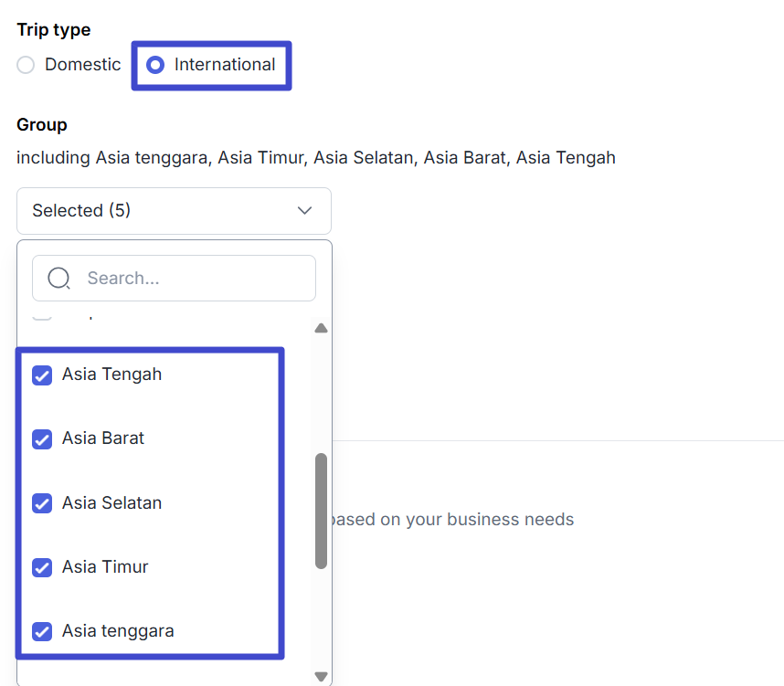784x686 pixels.
Task: Click the magnifier icon in search box
Action: point(58,279)
